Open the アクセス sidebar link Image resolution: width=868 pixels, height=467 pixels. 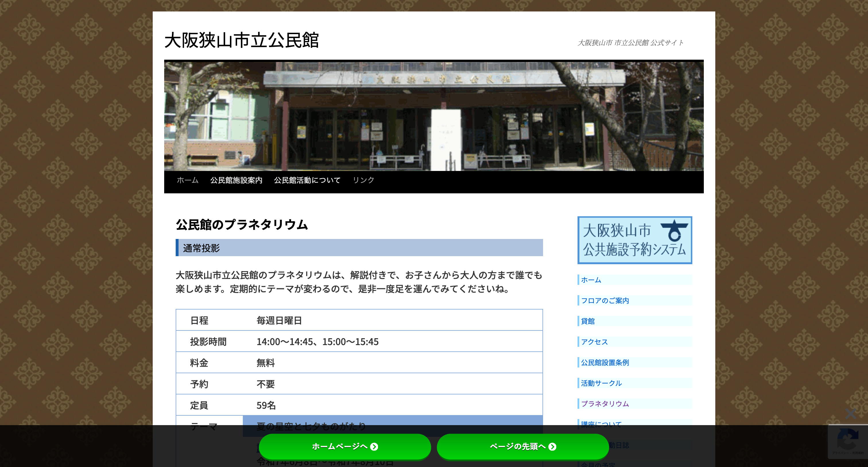click(594, 342)
